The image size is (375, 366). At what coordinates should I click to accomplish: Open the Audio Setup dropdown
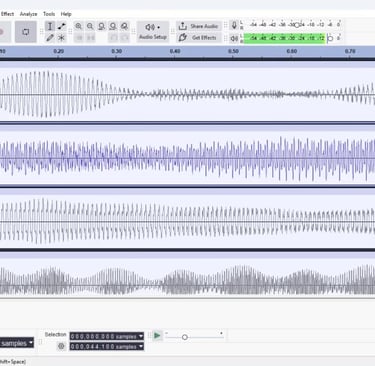click(x=153, y=32)
